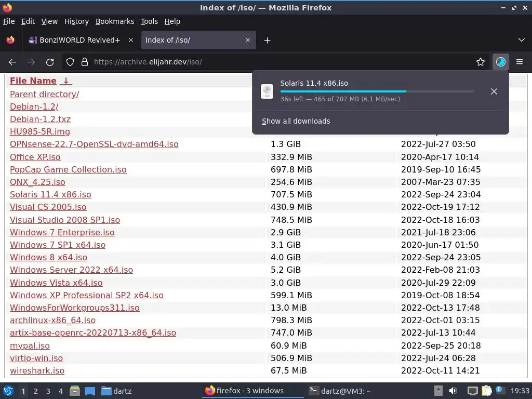This screenshot has height=399, width=532.
Task: Download HU985-5R.img
Action: click(x=39, y=131)
